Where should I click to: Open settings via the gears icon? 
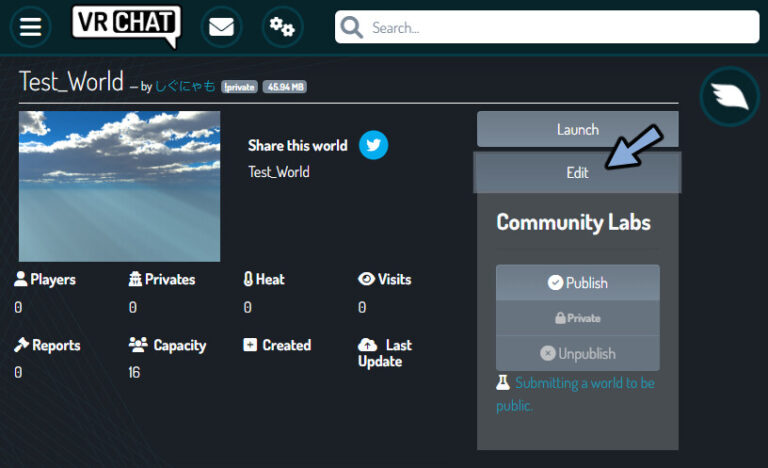click(x=282, y=27)
